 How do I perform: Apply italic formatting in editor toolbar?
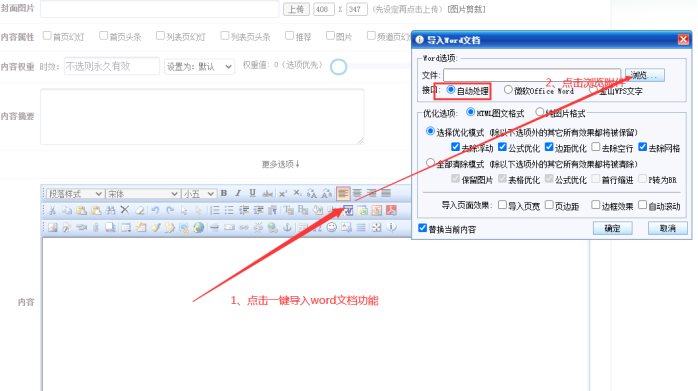238,193
